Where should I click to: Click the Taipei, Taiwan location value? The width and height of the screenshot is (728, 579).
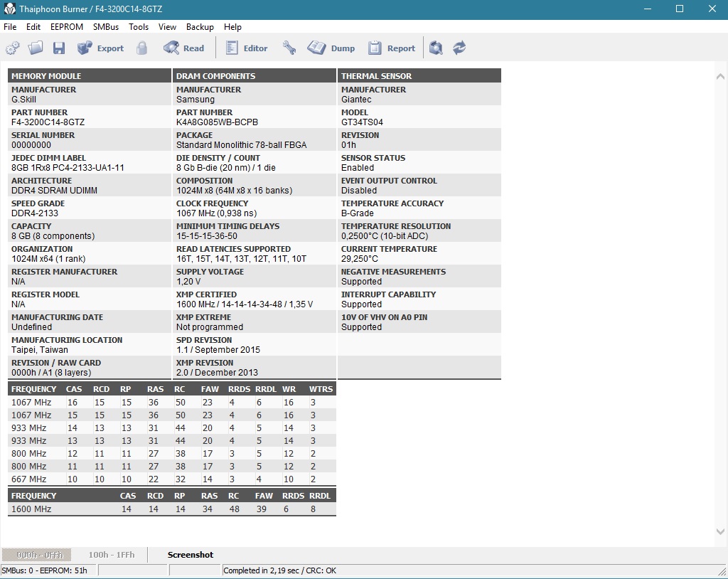(x=40, y=350)
